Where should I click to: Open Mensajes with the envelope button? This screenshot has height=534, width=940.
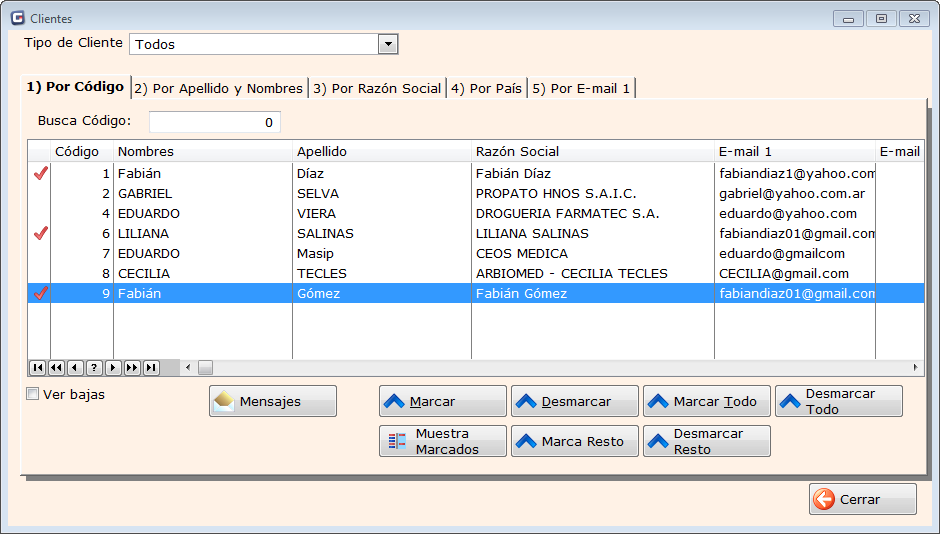coord(272,401)
